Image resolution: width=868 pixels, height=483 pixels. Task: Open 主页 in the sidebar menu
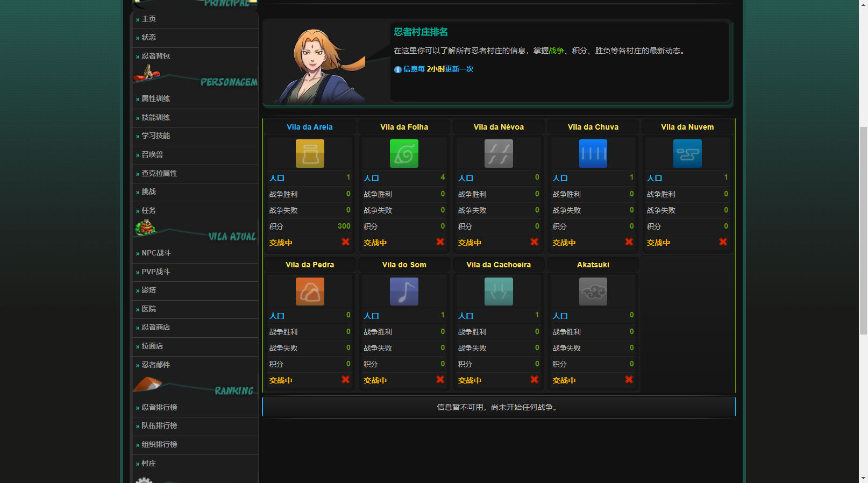pyautogui.click(x=149, y=19)
